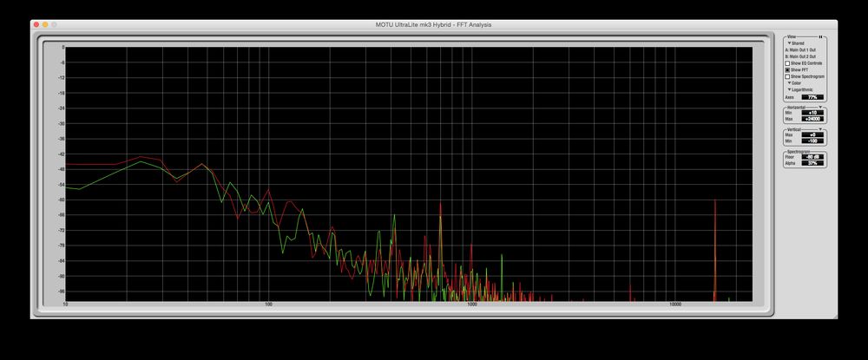The height and width of the screenshot is (360, 868).
Task: Select the 1000 frequency axis label
Action: (471, 304)
